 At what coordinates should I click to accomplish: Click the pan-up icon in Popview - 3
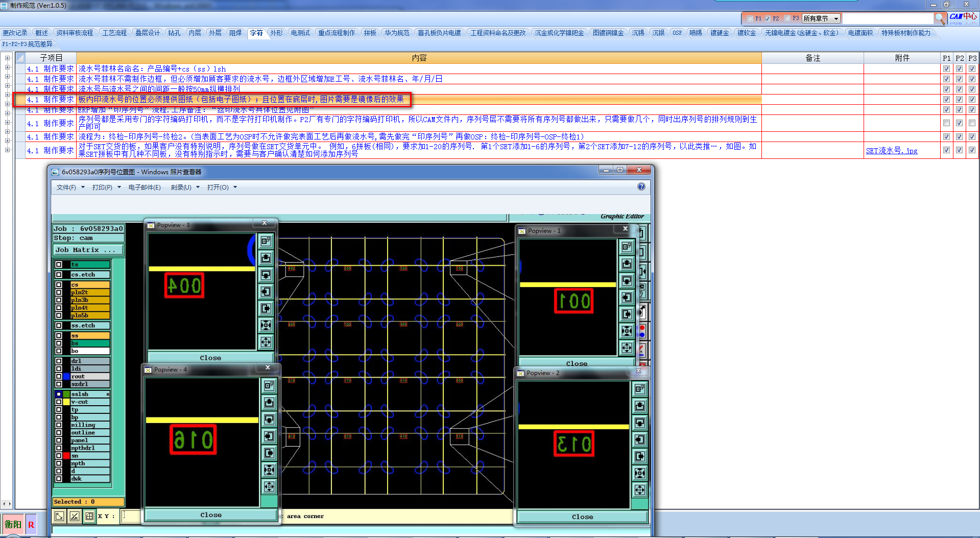tap(266, 258)
